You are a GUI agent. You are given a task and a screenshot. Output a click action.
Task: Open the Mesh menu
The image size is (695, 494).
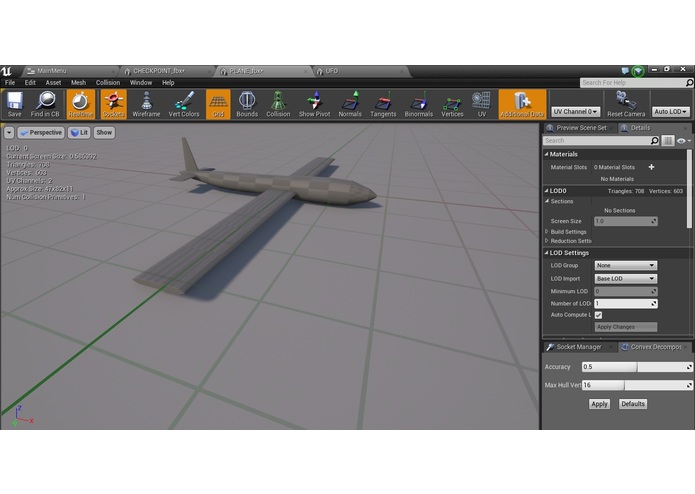click(x=78, y=82)
